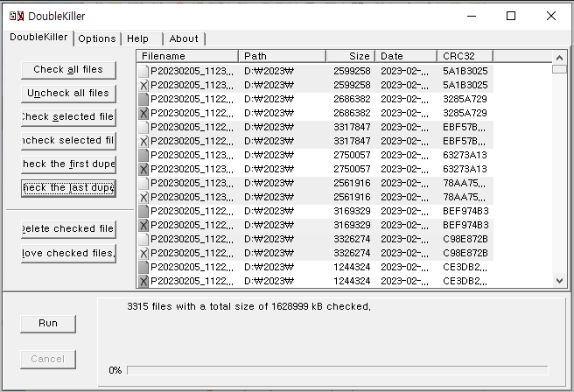The image size is (574, 392).
Task: Click the Uncheck selected files button
Action: (x=68, y=141)
